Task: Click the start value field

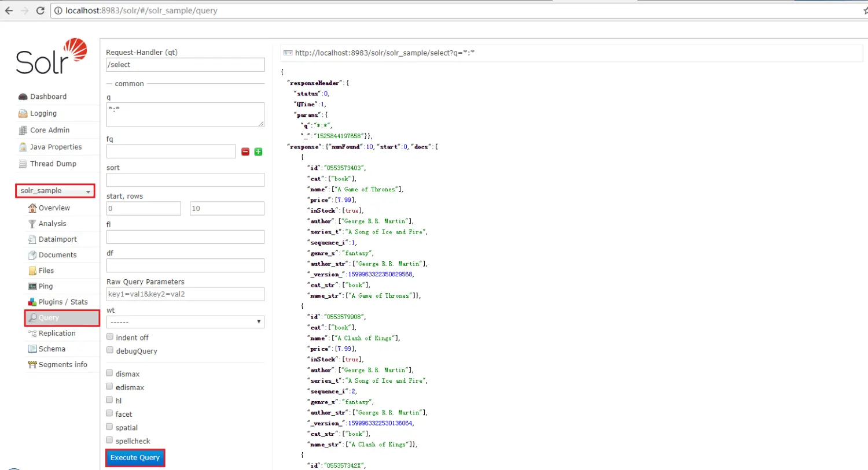Action: pyautogui.click(x=144, y=208)
